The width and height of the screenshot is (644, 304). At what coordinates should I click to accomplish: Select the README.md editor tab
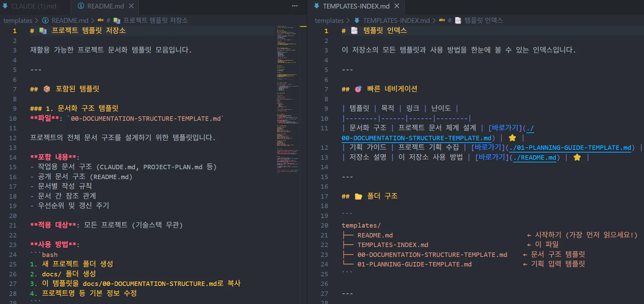106,6
